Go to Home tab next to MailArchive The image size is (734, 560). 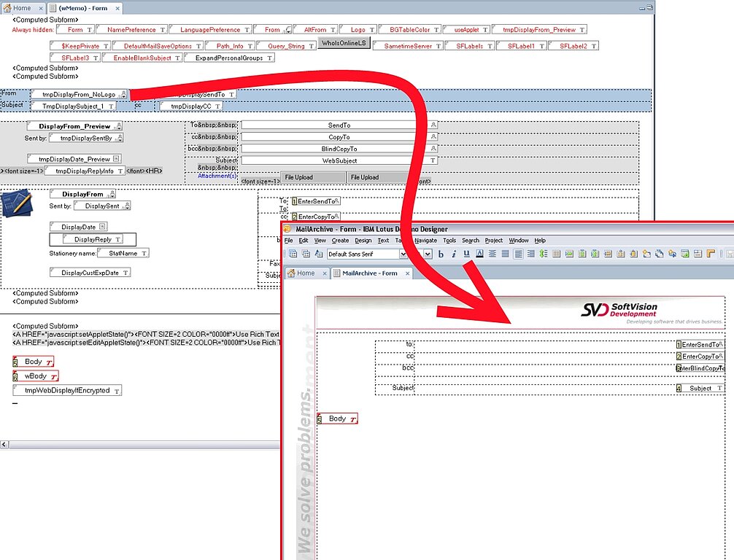(306, 273)
